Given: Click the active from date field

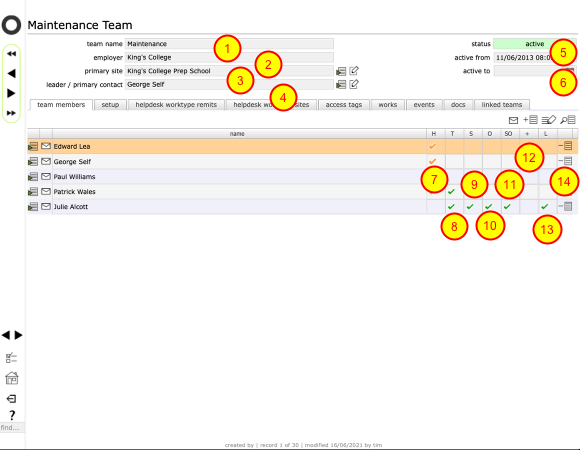Looking at the screenshot, I should coord(535,58).
